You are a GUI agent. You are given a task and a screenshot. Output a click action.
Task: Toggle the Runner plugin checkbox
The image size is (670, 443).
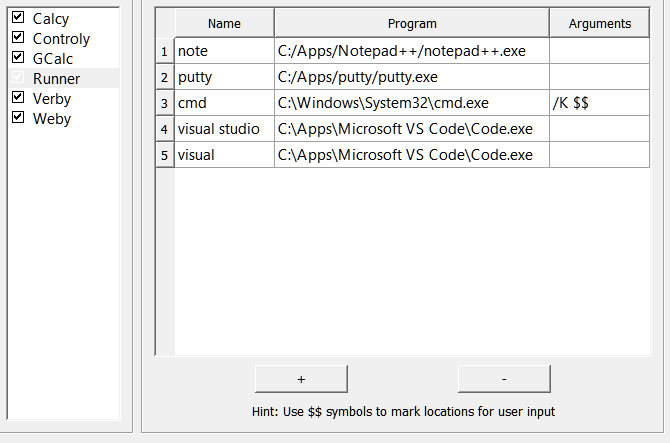[18, 77]
